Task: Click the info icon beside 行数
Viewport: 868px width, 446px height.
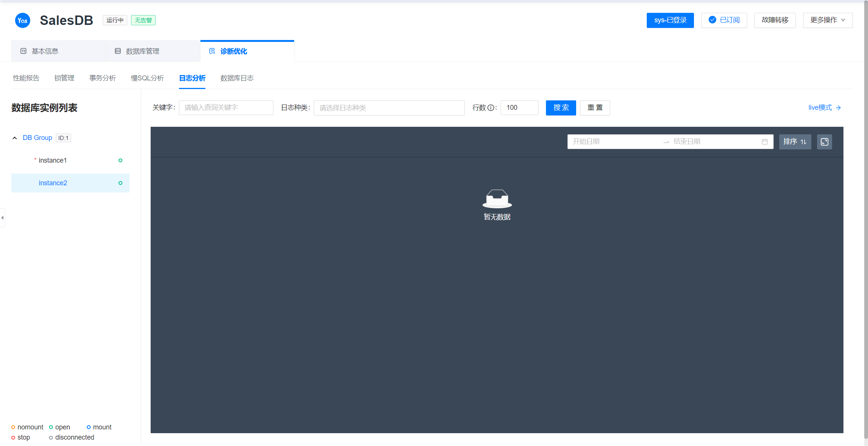Action: (x=490, y=108)
